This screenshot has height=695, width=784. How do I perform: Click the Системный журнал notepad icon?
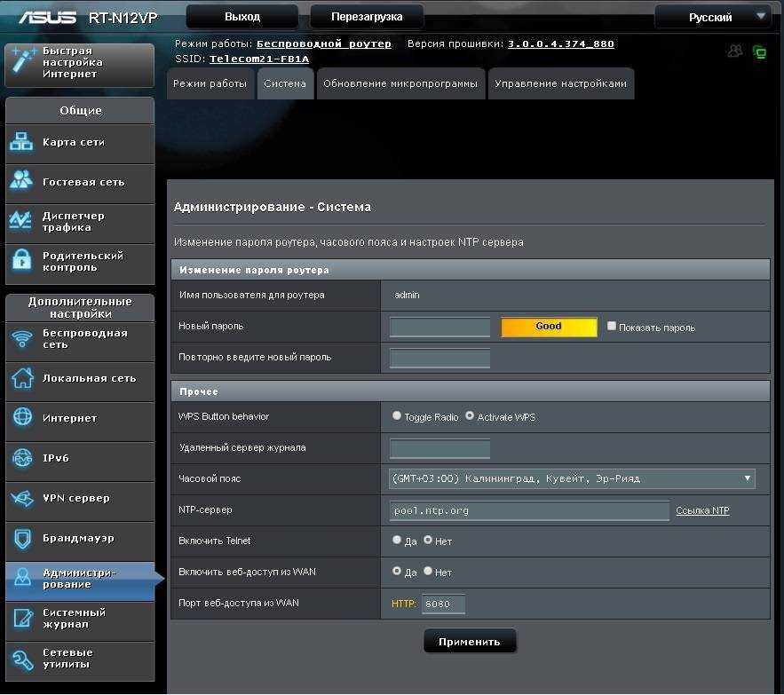(22, 618)
